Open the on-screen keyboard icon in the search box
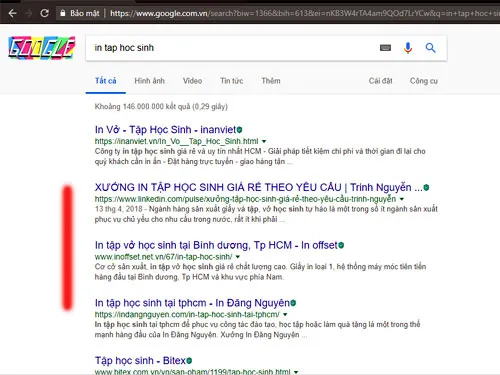The width and height of the screenshot is (500, 375). click(x=385, y=48)
